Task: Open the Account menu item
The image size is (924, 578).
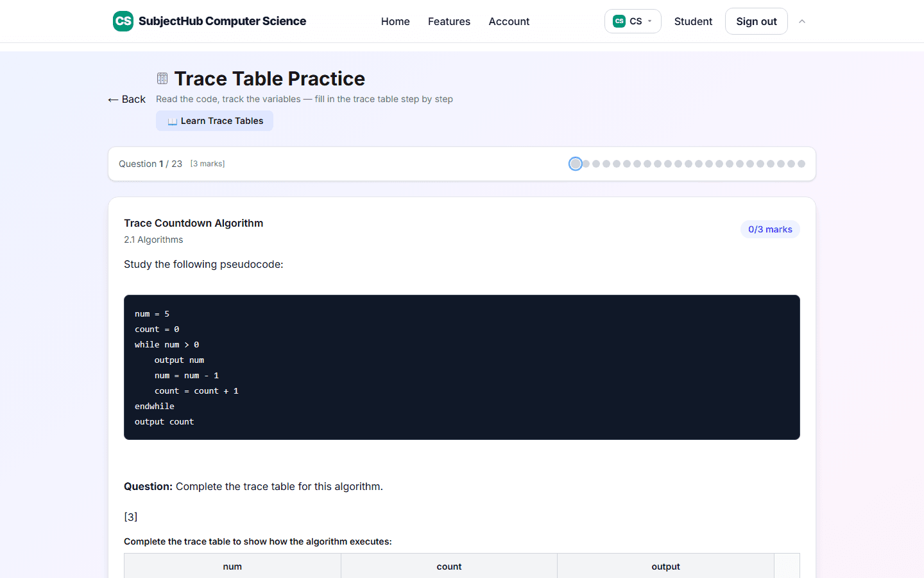Action: 509,21
